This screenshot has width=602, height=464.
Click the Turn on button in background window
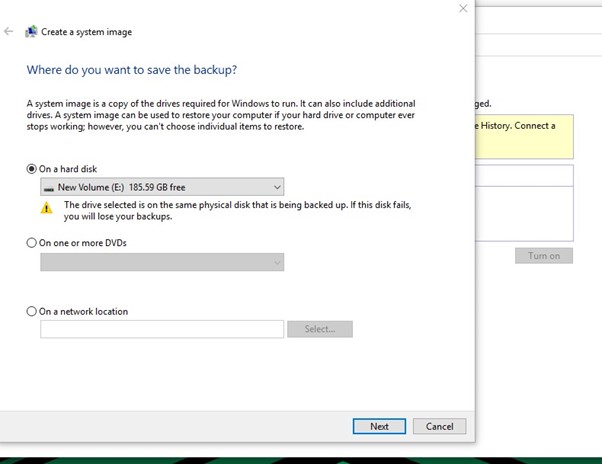(544, 256)
